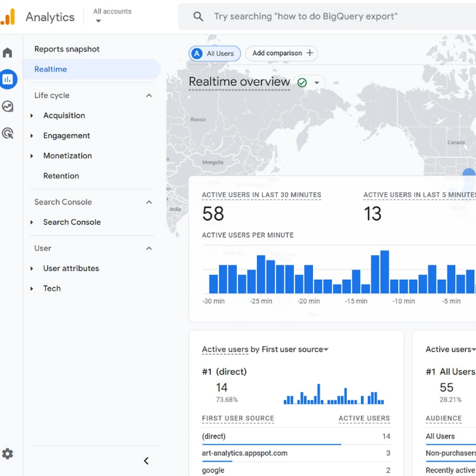Click the 13 active users value
The image size is (476, 476).
pyautogui.click(x=372, y=214)
